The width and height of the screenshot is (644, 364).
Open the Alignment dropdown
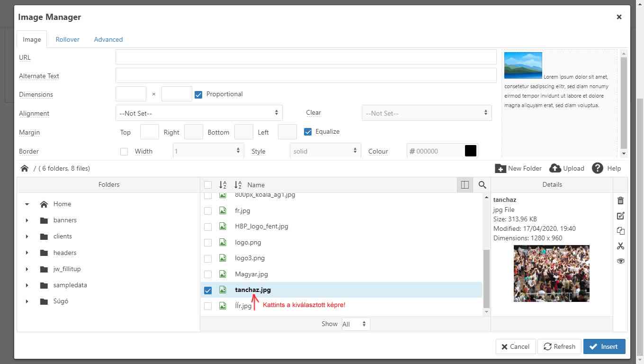tap(199, 113)
